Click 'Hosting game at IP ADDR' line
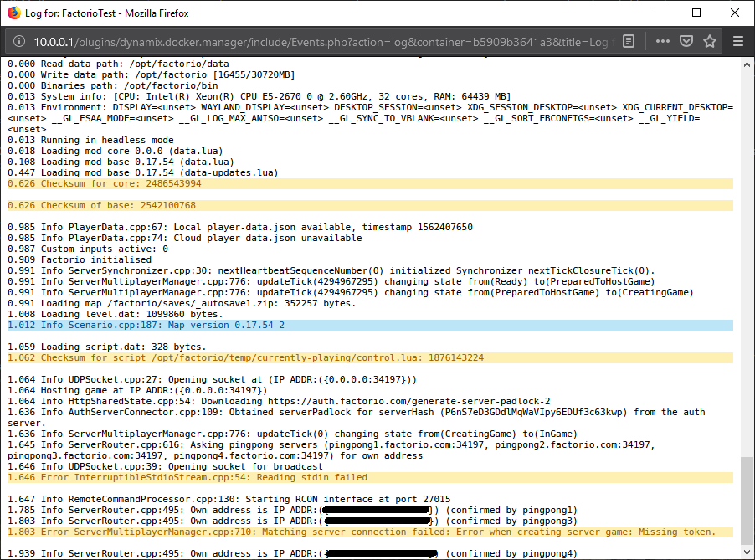This screenshot has width=755, height=560. pyautogui.click(x=137, y=391)
